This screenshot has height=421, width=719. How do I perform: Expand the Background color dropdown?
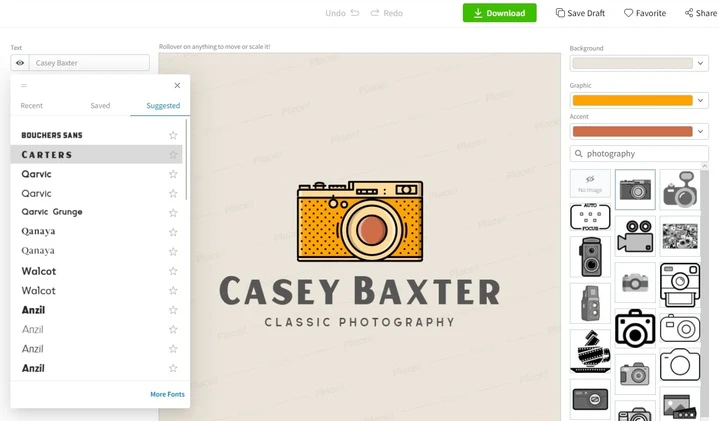(x=700, y=63)
